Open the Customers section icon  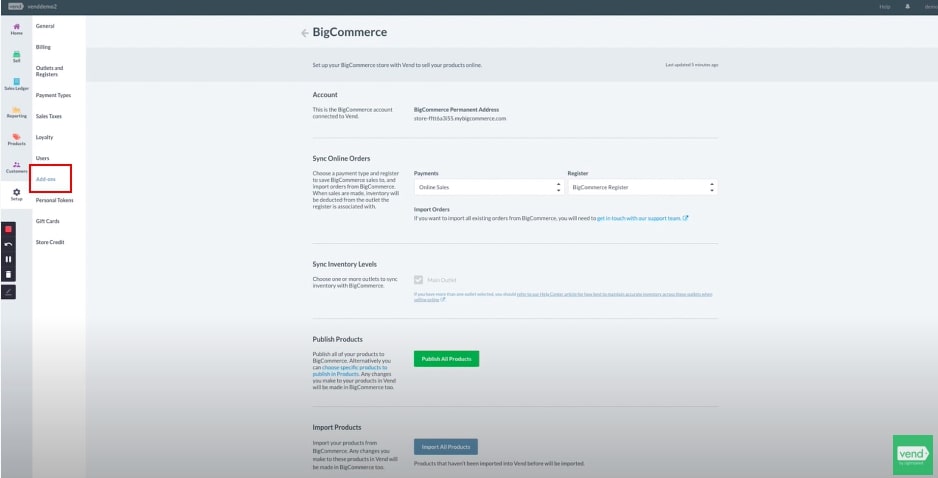tap(16, 167)
